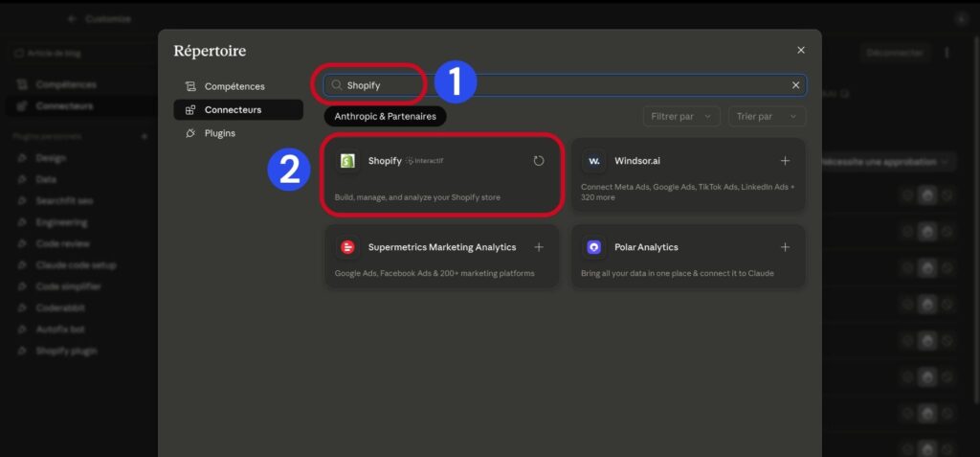Open the Compétences section in Répertoire
The image size is (980, 457).
(x=238, y=86)
